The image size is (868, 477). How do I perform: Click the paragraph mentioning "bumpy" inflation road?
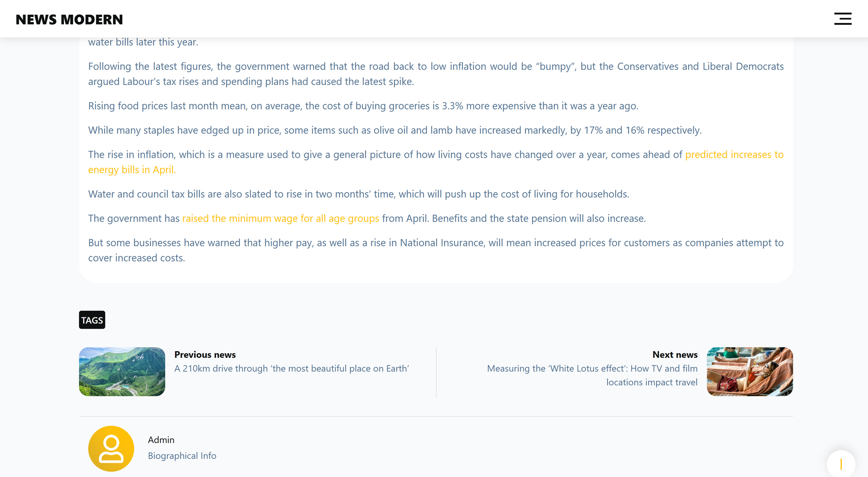coord(435,74)
